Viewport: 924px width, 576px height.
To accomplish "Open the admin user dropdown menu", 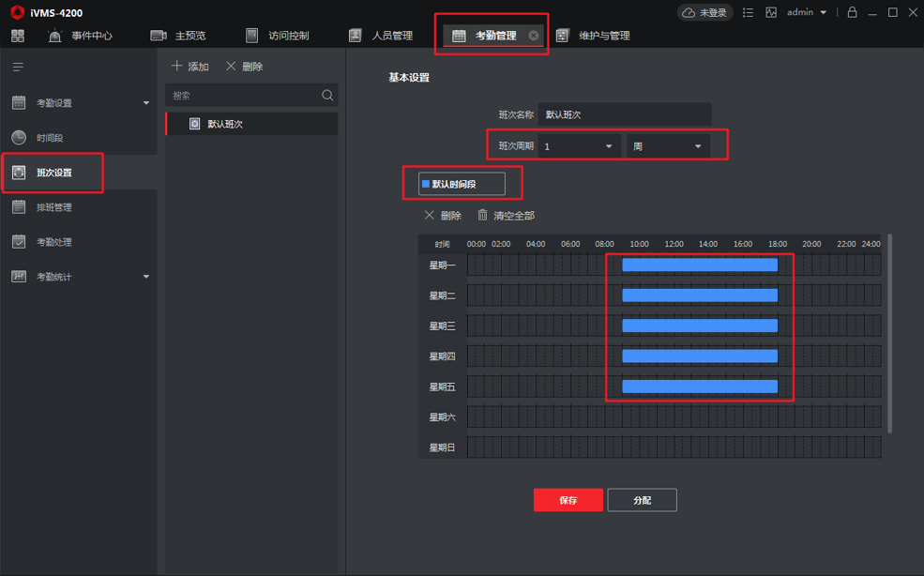I will click(x=807, y=12).
